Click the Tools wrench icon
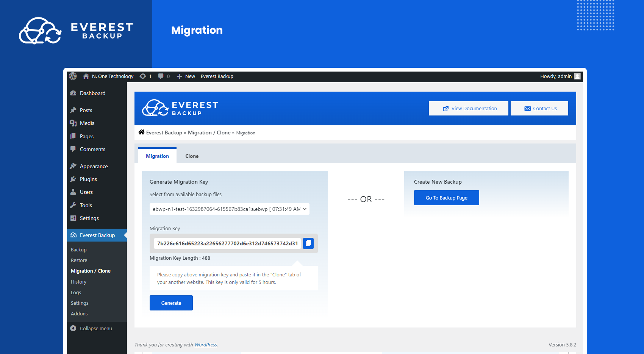The height and width of the screenshot is (354, 644). tap(73, 205)
